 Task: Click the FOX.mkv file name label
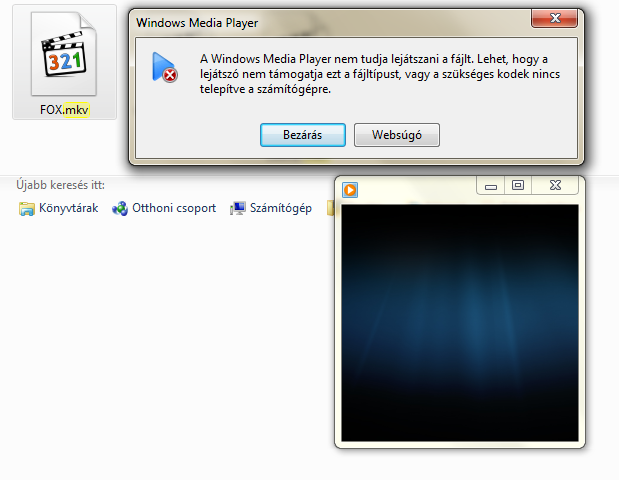coord(64,109)
